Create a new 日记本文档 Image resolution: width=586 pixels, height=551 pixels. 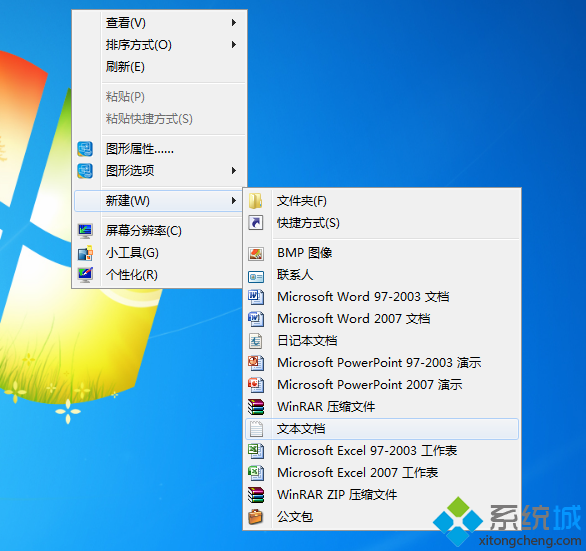[382, 341]
